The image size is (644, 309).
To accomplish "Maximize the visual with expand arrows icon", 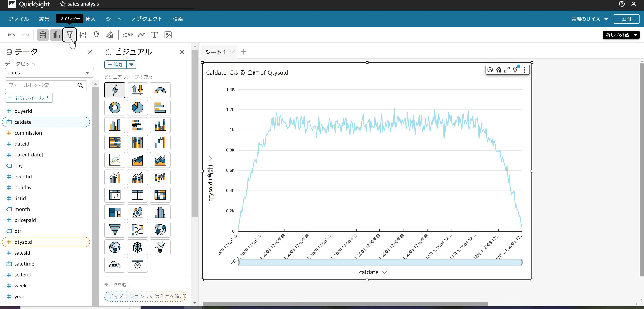I will point(507,70).
